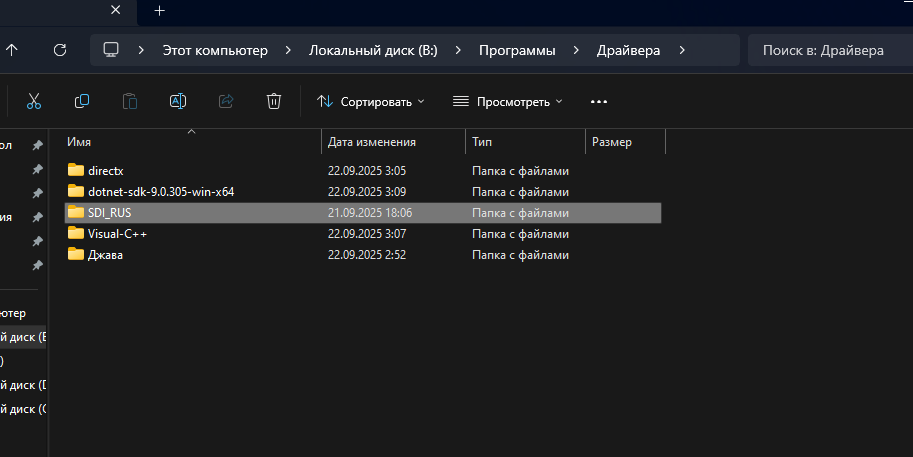The height and width of the screenshot is (457, 913).
Task: Click the Share icon in toolbar
Action: (226, 101)
